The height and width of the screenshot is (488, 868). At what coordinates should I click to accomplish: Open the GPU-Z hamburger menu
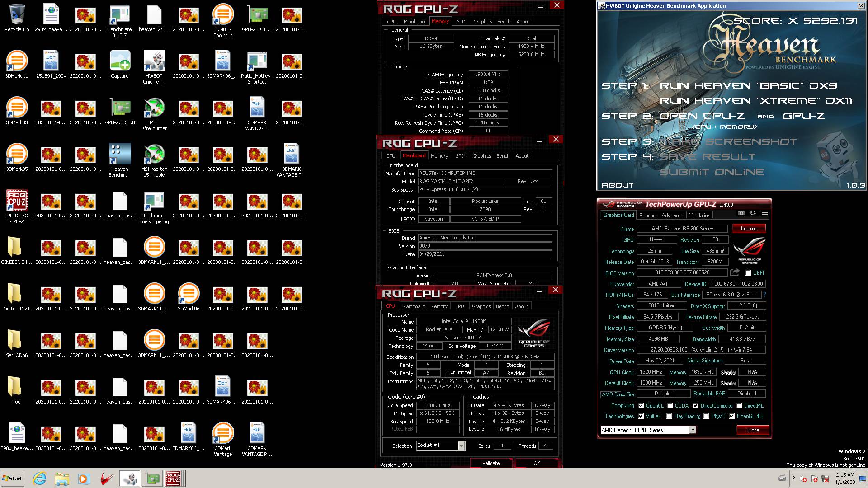tap(764, 213)
